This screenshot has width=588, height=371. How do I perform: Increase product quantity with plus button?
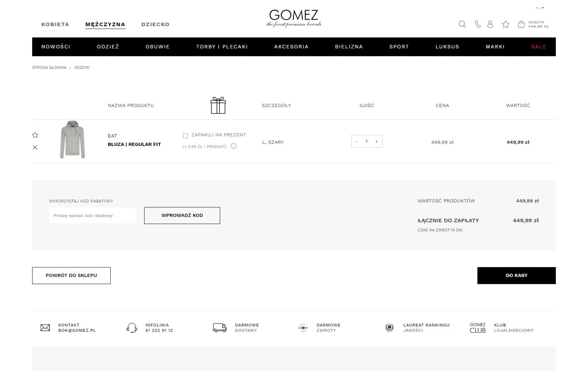tap(377, 141)
